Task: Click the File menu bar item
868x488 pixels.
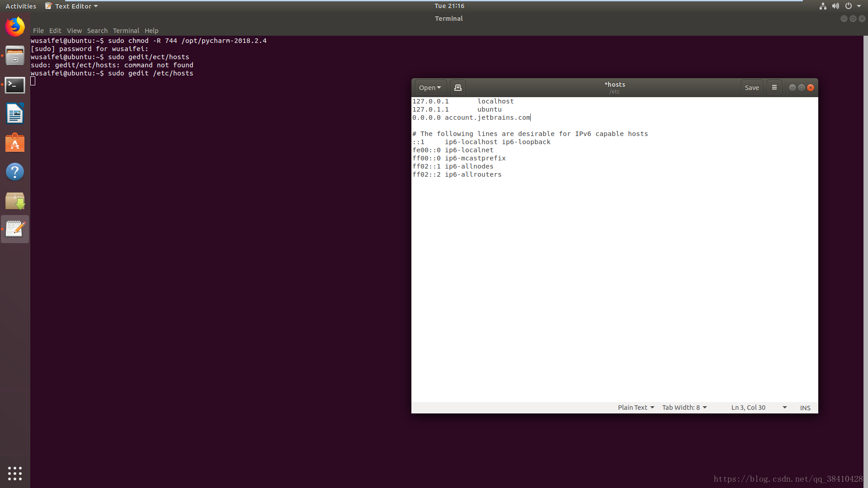Action: pyautogui.click(x=37, y=30)
